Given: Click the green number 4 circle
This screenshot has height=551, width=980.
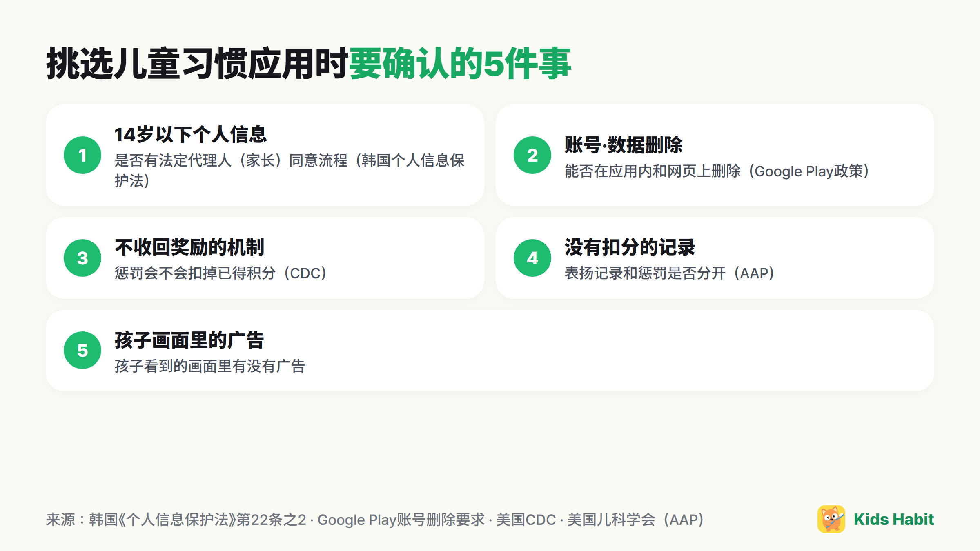Looking at the screenshot, I should (x=532, y=258).
